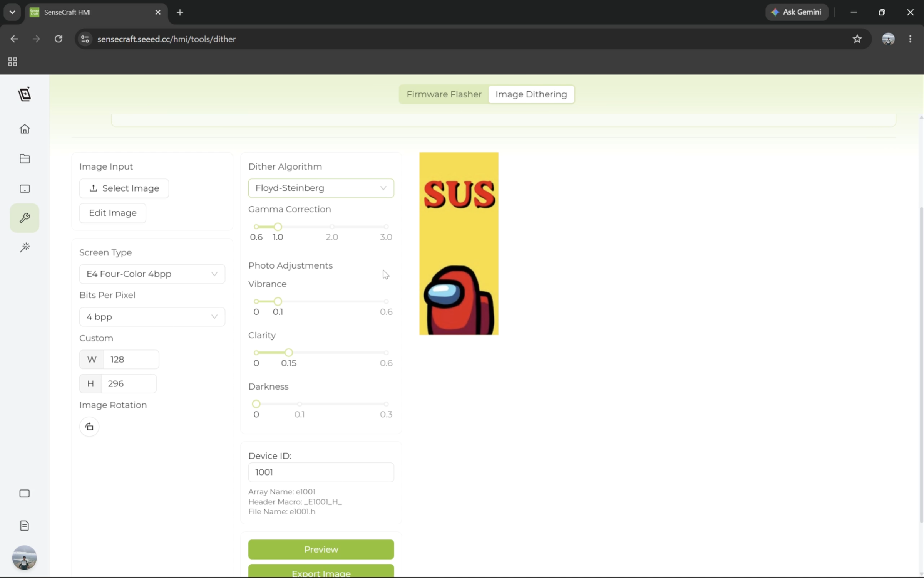The height and width of the screenshot is (578, 924).
Task: Select the tablet device icon in sidebar
Action: 25,188
